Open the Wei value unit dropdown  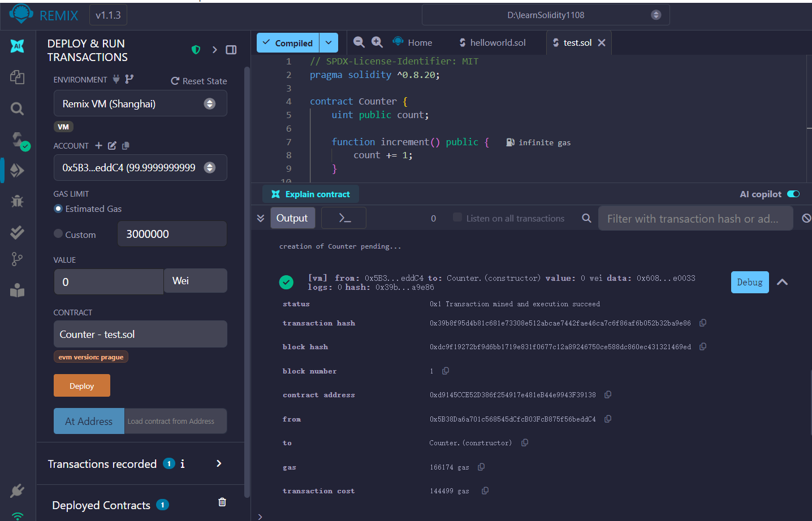(x=195, y=281)
